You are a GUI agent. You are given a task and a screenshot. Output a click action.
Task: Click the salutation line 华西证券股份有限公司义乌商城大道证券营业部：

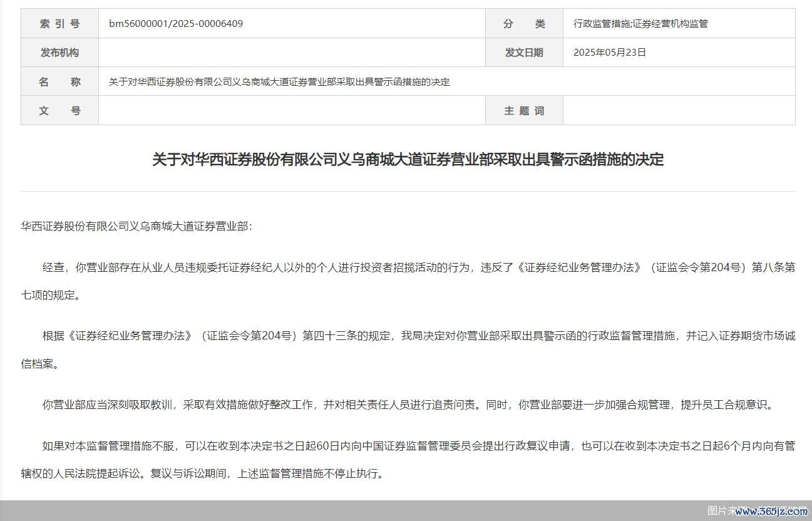click(136, 226)
